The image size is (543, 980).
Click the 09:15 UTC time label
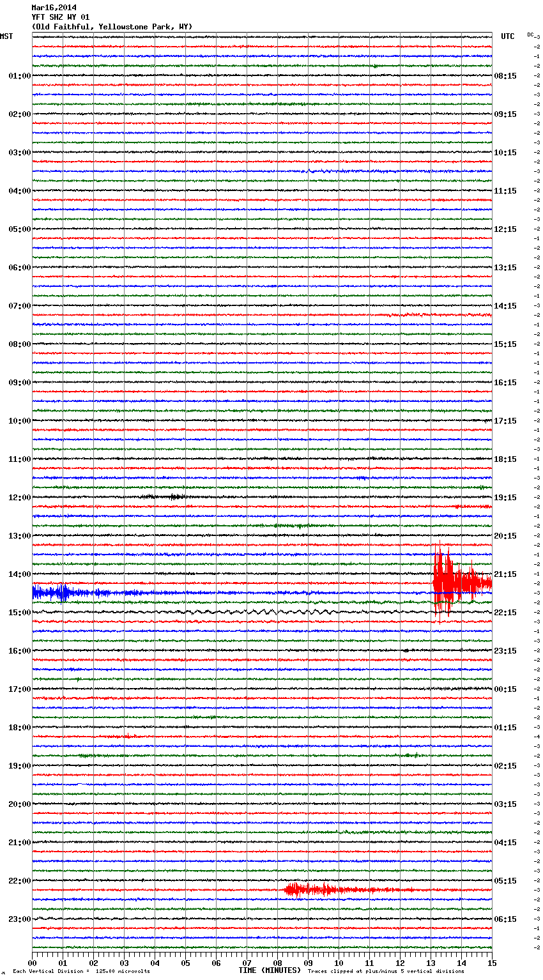tap(505, 114)
